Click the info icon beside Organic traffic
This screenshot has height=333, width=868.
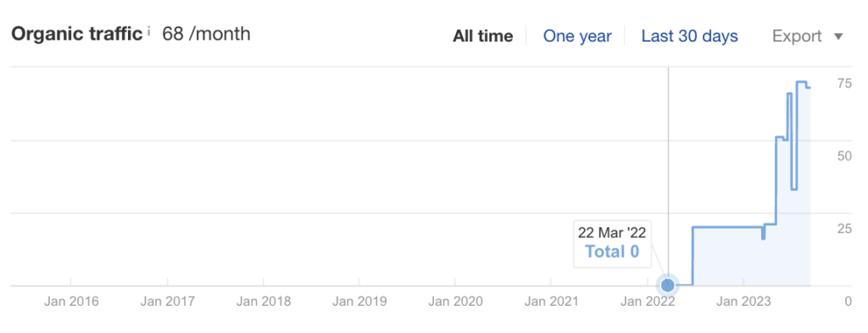148,32
